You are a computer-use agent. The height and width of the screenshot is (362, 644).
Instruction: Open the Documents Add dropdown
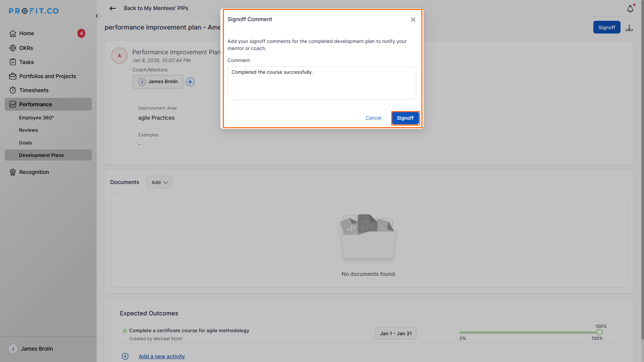159,182
